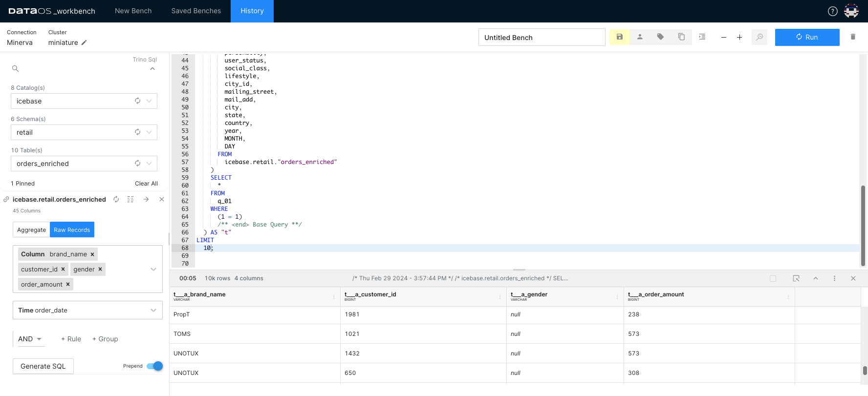Format the query with the indent icon

[702, 37]
